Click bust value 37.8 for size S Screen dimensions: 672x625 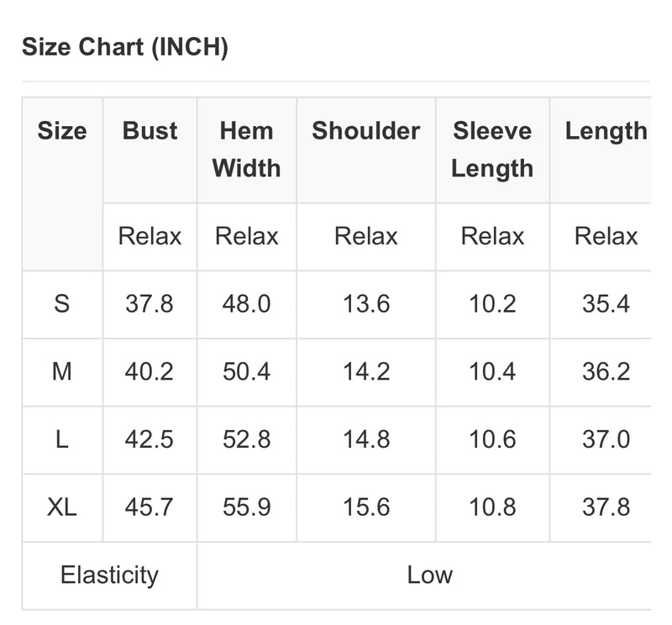[150, 304]
